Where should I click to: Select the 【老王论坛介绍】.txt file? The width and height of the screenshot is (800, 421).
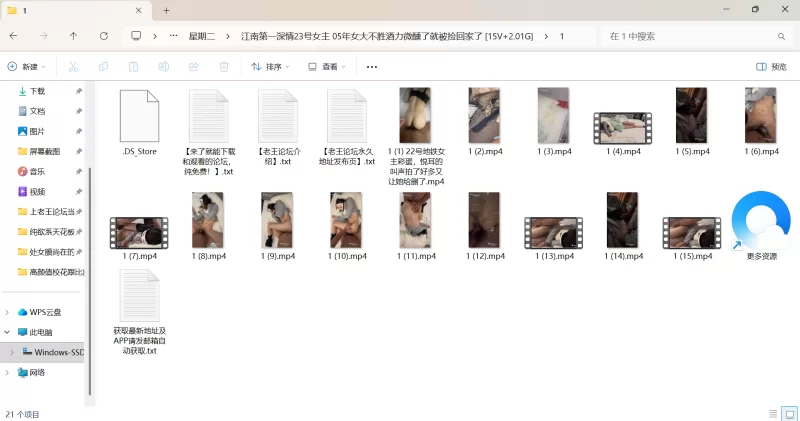pos(278,128)
